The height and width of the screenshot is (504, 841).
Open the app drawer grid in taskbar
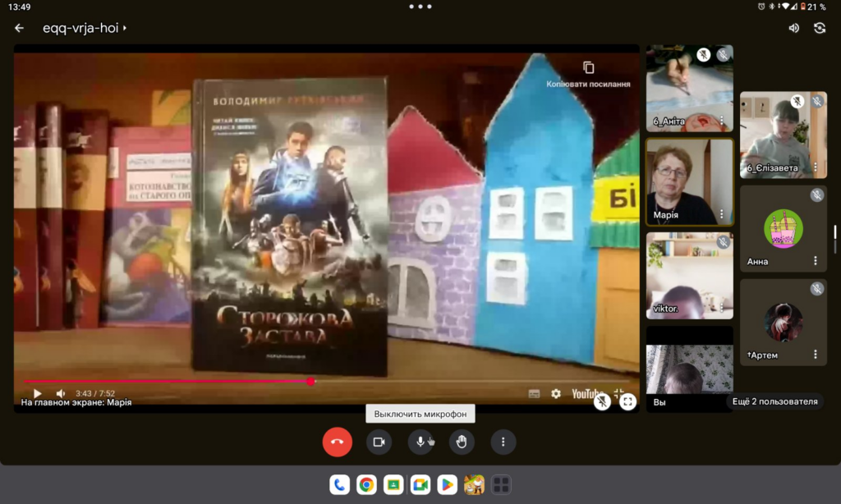[500, 484]
